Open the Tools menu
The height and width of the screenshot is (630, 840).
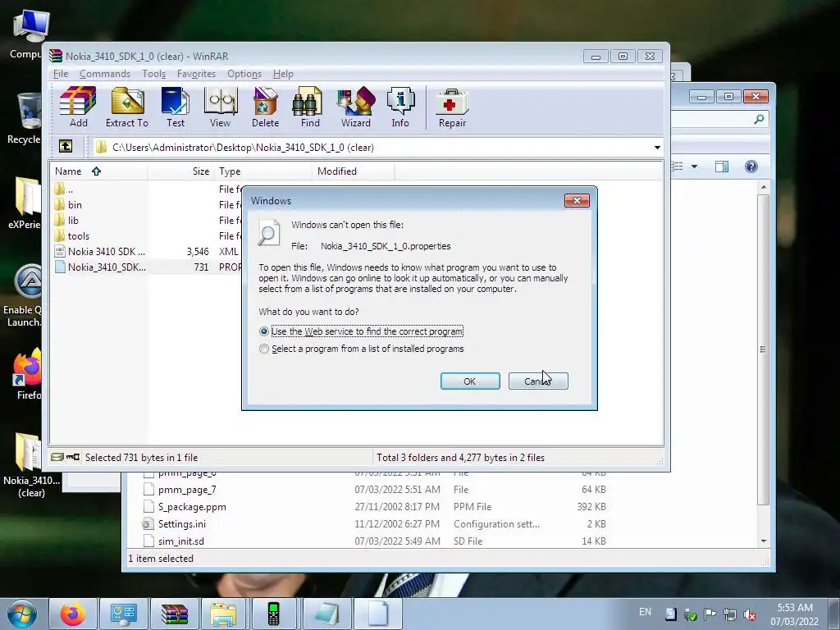click(153, 74)
